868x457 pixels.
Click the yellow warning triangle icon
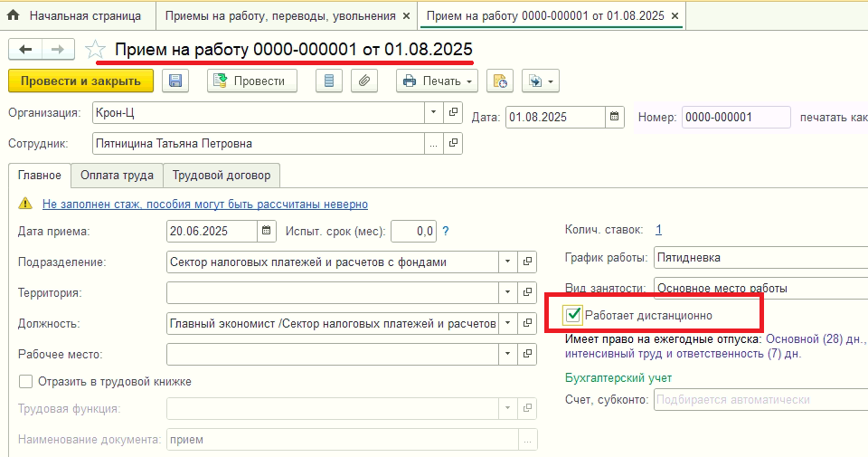[25, 204]
